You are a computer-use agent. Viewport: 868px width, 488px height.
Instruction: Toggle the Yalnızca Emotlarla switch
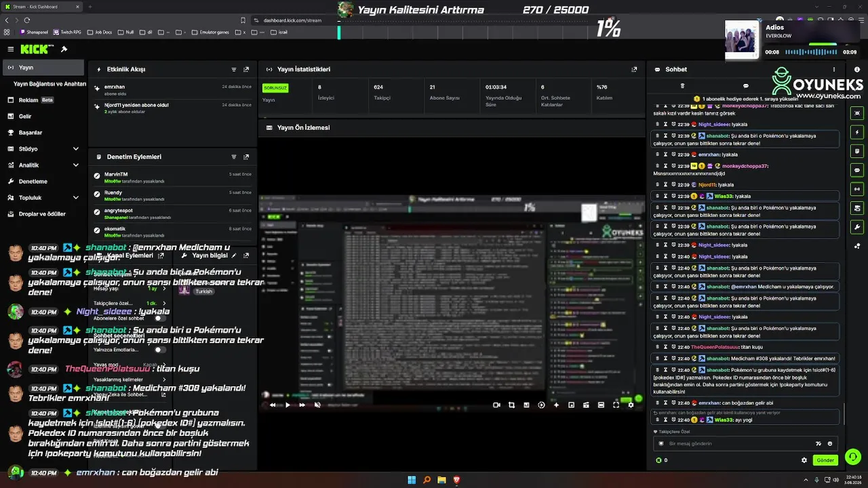[x=160, y=350]
